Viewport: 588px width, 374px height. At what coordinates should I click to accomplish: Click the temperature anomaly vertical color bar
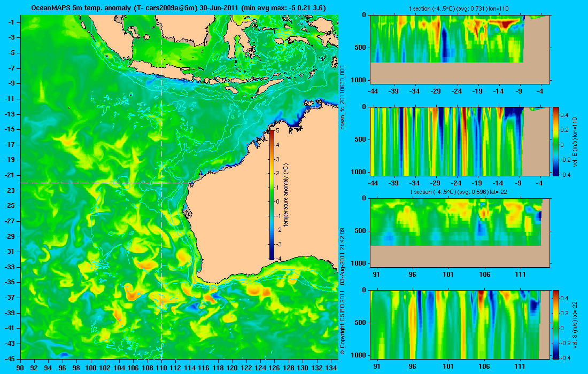(272, 194)
